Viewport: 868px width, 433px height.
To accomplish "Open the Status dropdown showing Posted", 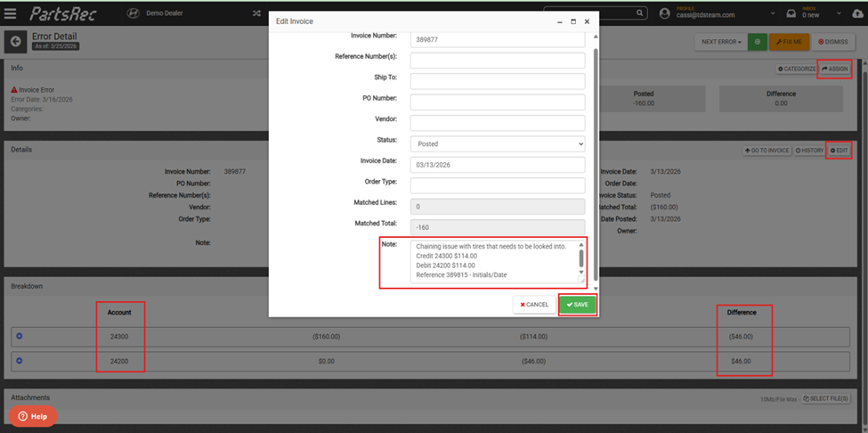I will tap(498, 143).
